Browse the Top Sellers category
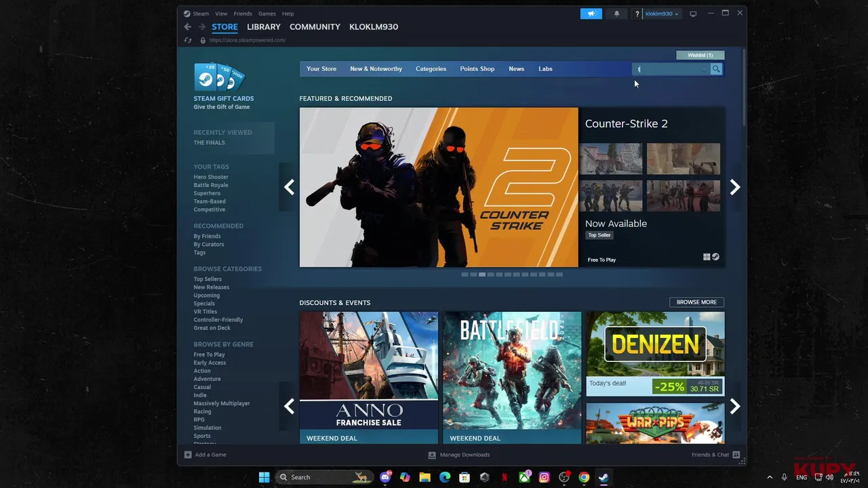This screenshot has height=488, width=868. click(208, 279)
